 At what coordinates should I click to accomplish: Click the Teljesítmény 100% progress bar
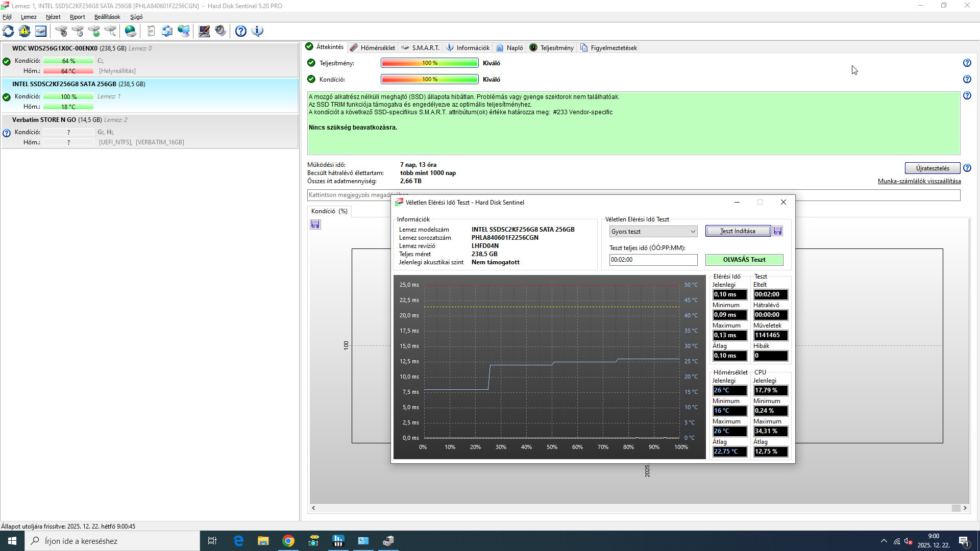[429, 63]
